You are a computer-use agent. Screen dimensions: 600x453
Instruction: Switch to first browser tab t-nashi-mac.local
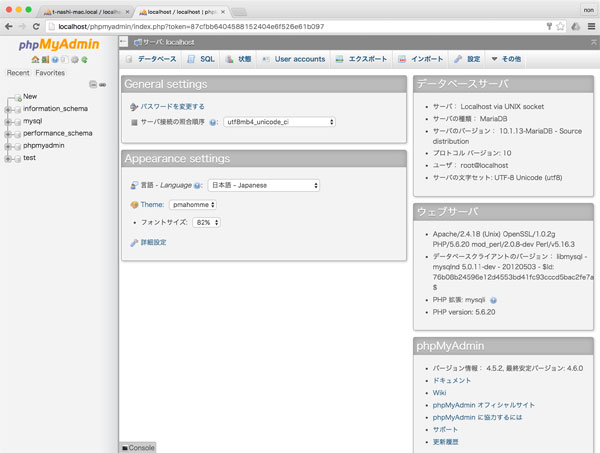tap(85, 12)
